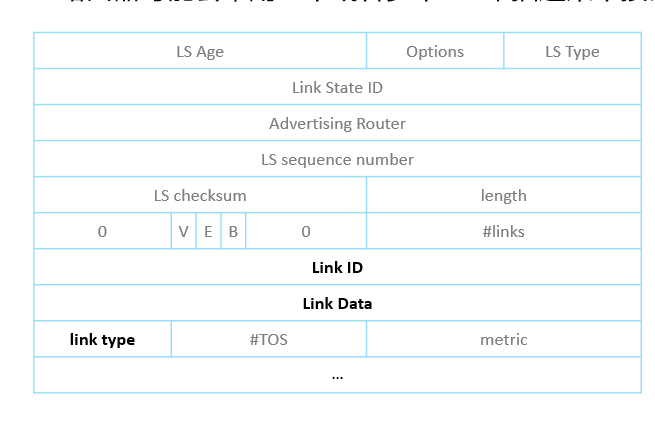Select the Options cell in header row
Screen dimensions: 655x445
tap(435, 51)
